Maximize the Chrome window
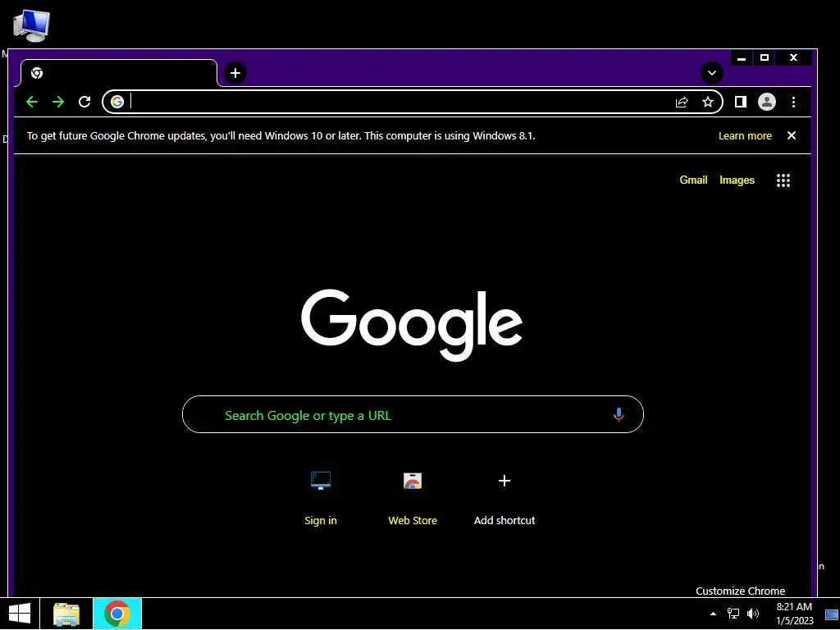Screen dimensions: 840x630 coord(765,58)
